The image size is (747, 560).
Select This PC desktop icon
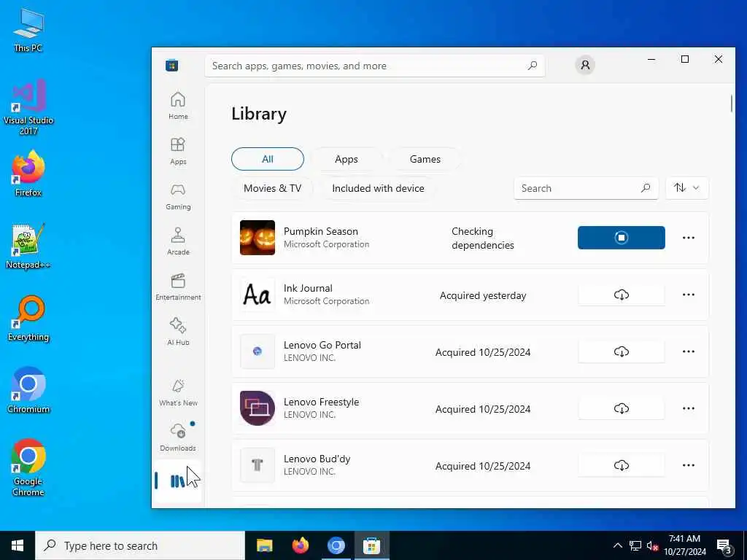click(x=28, y=30)
